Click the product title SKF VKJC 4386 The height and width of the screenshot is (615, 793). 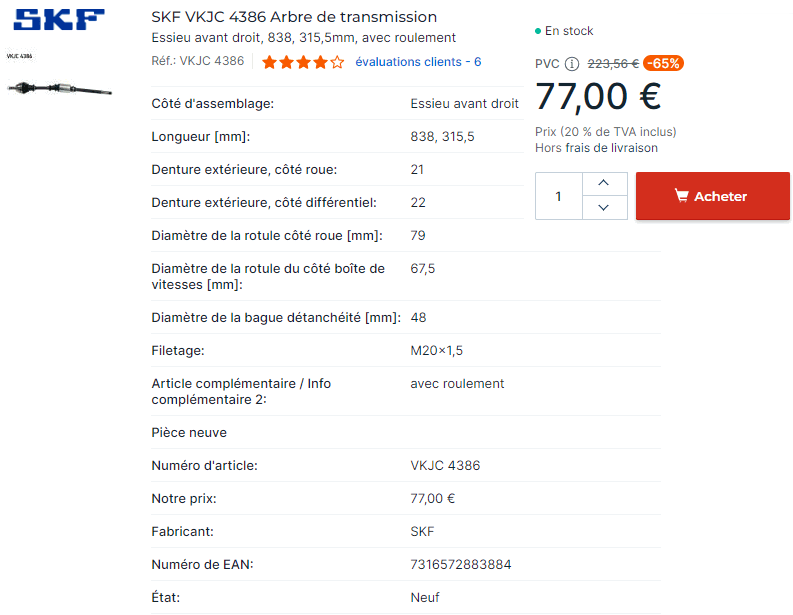tap(294, 17)
